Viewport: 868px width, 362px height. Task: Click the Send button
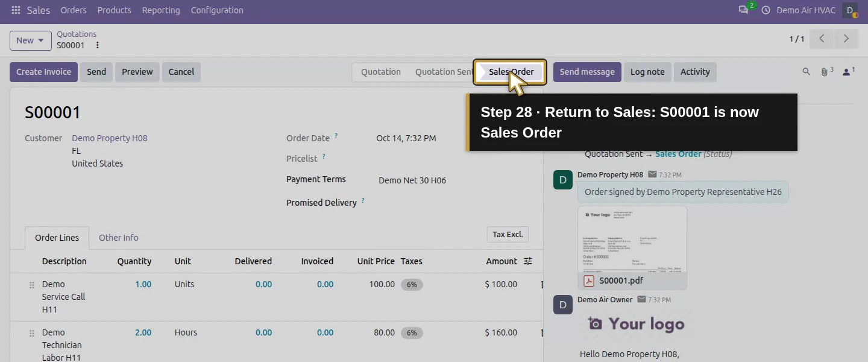point(96,72)
